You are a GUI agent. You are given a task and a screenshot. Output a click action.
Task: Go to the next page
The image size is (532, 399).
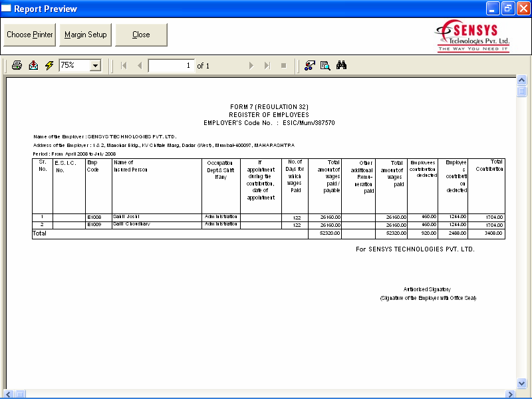[251, 65]
